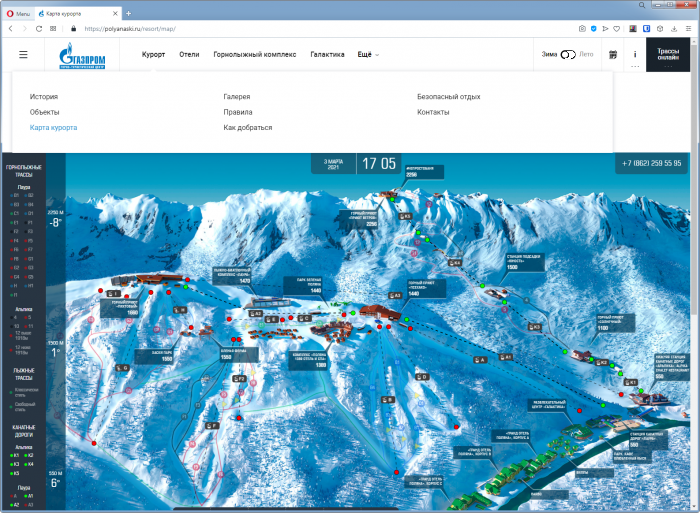Open the 'Галерея' link
The height and width of the screenshot is (513, 700).
click(x=237, y=96)
